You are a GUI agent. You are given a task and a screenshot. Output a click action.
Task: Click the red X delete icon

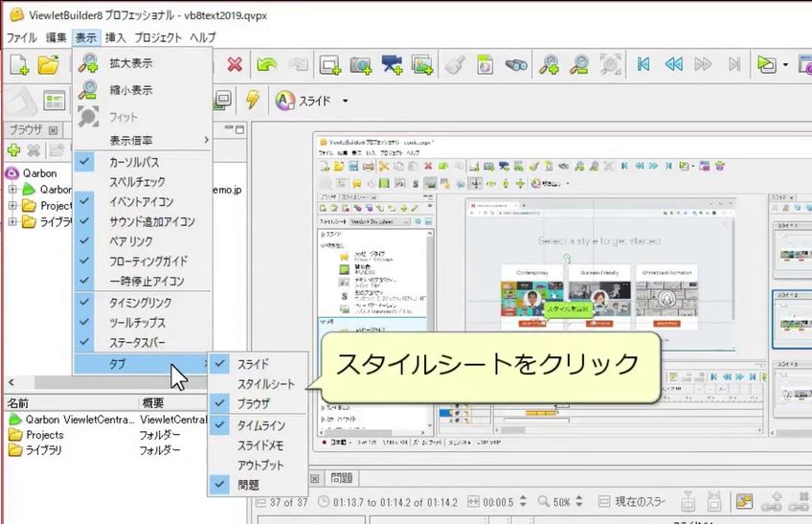coord(235,65)
